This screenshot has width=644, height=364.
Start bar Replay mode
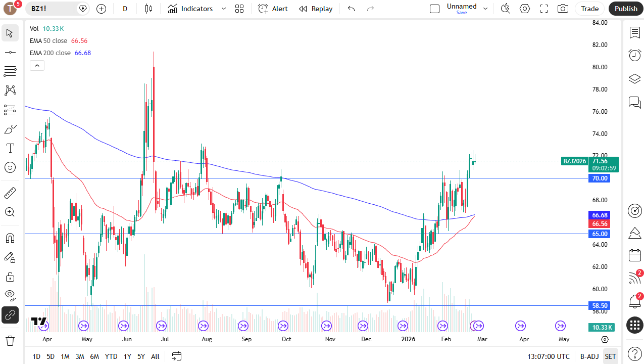pyautogui.click(x=316, y=9)
